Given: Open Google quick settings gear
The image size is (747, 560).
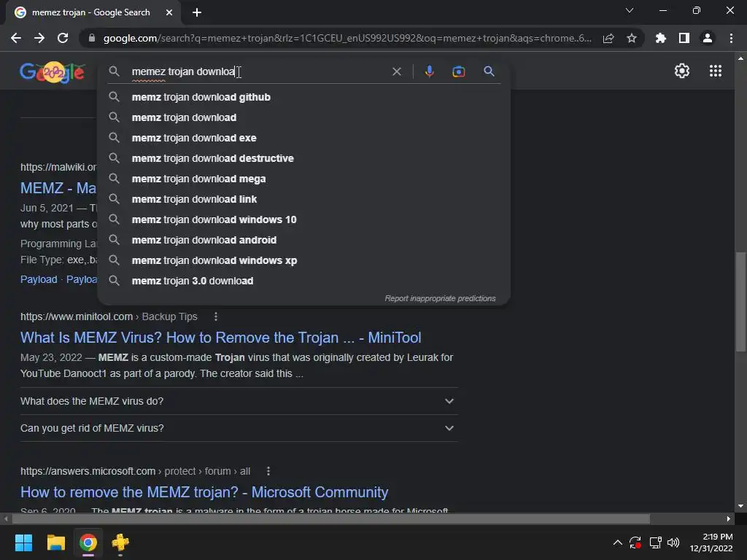Looking at the screenshot, I should click(x=682, y=71).
